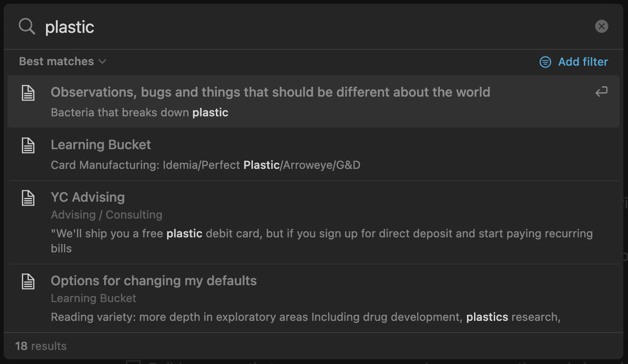
Task: Click the page icon next to YC Advising
Action: [x=28, y=198]
